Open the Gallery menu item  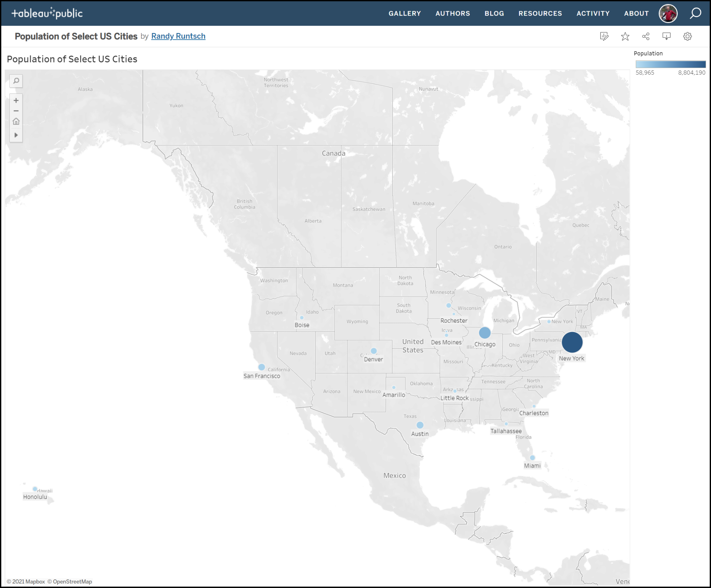pos(404,14)
